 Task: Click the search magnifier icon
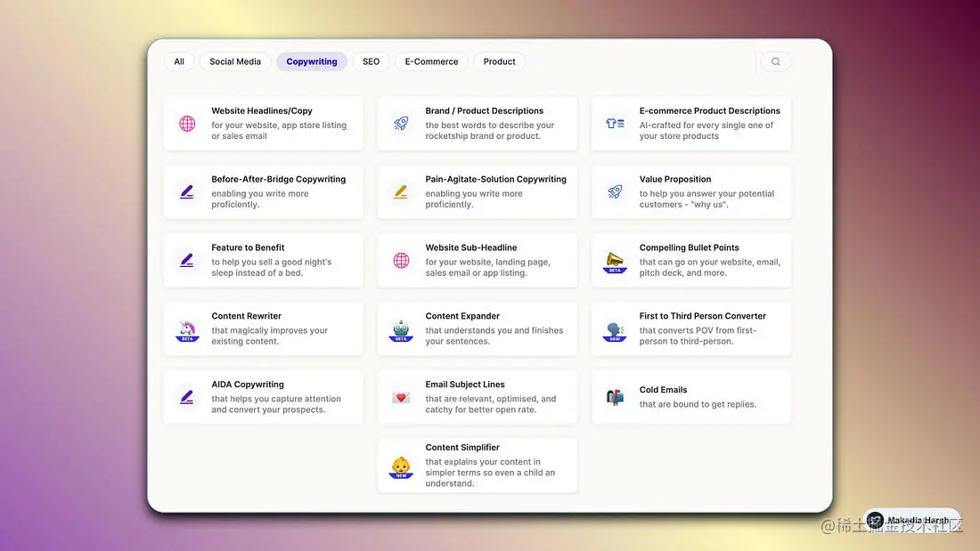click(775, 61)
